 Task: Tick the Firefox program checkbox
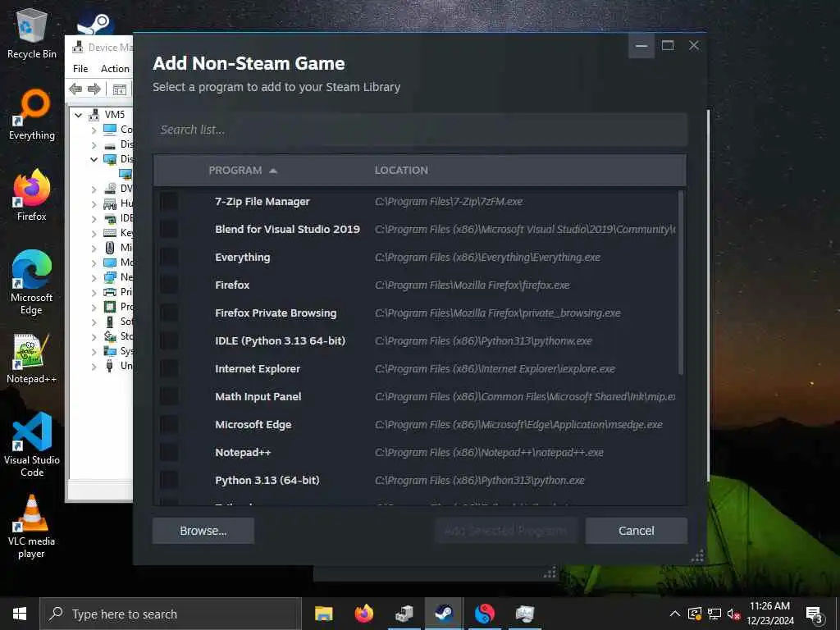click(169, 285)
